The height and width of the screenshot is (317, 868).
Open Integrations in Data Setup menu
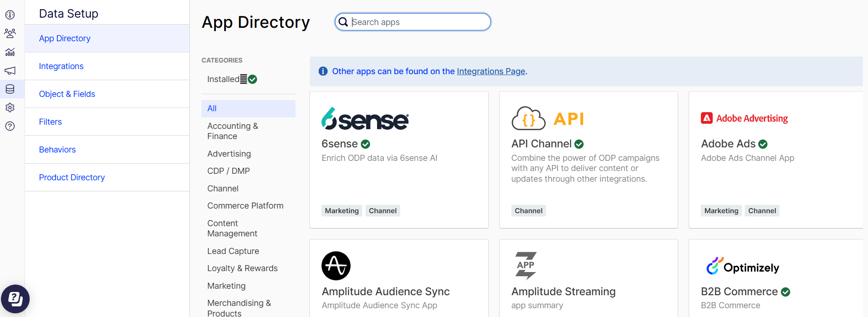107,66
